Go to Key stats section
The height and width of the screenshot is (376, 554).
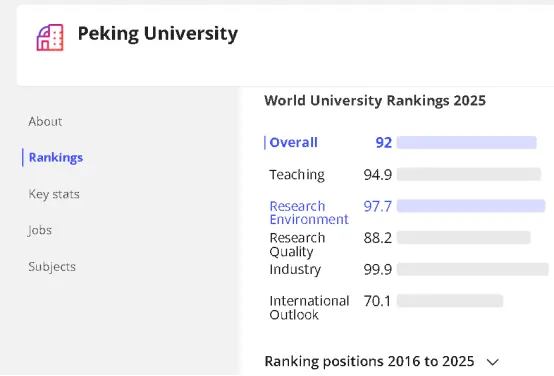tap(54, 194)
